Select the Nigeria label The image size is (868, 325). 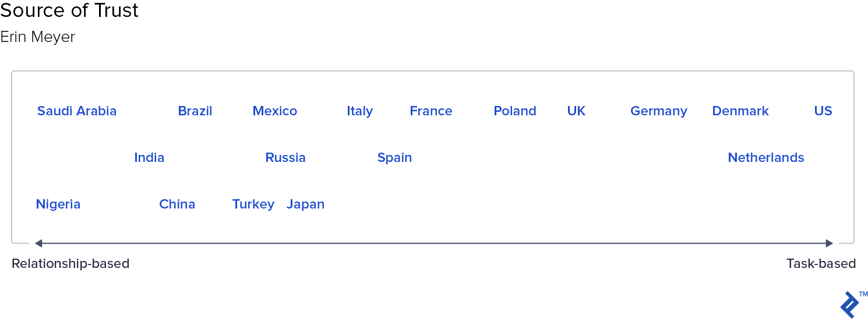point(58,204)
